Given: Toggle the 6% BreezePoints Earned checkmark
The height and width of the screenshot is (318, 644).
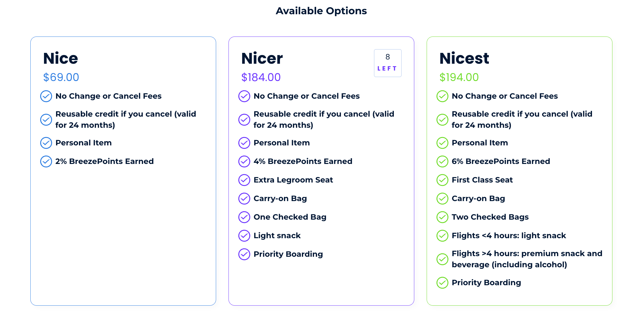Looking at the screenshot, I should click(442, 161).
